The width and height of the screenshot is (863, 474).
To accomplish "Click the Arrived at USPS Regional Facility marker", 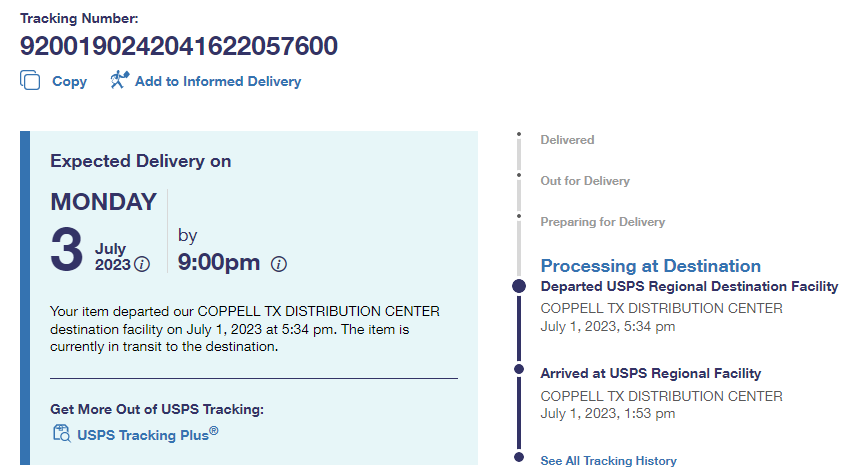I will point(518,369).
